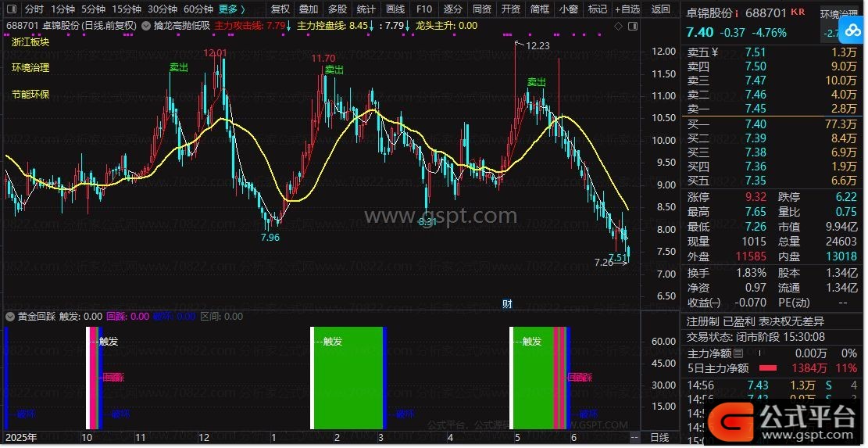
Task: Click the small list icon beside 主力净额
Action: tap(738, 353)
